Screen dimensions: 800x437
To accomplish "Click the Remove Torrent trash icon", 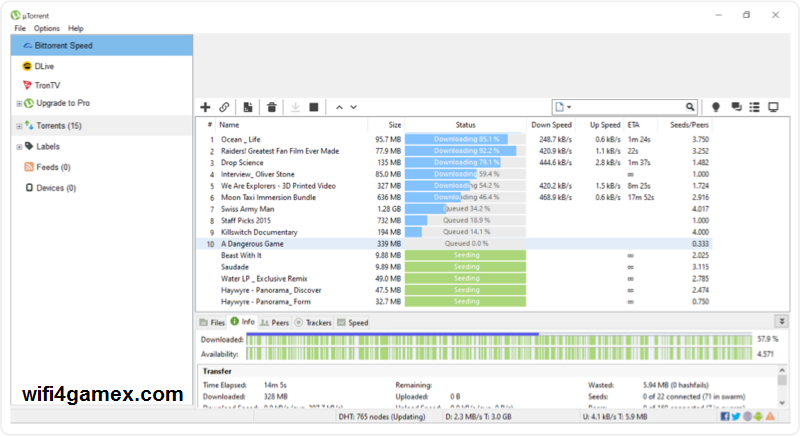I will click(x=272, y=107).
